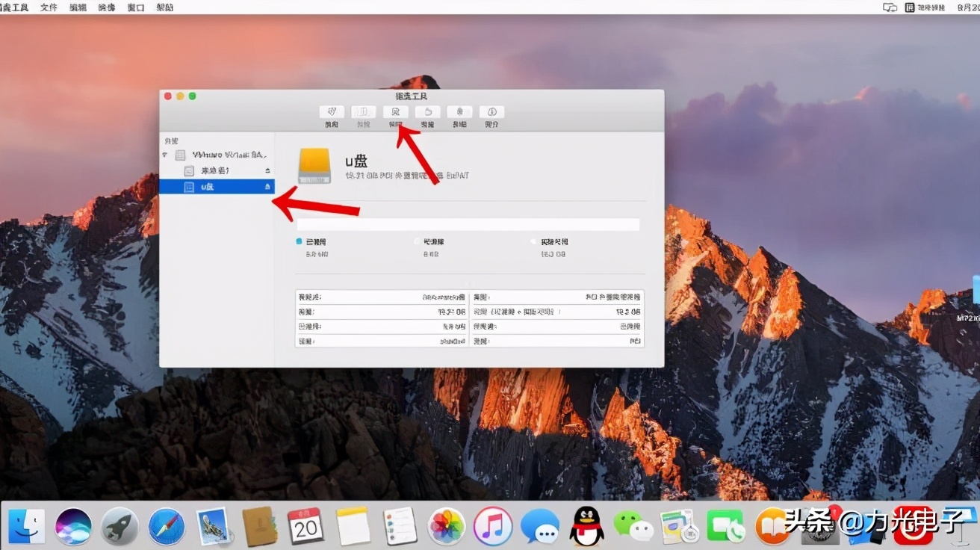Image resolution: width=980 pixels, height=550 pixels.
Task: Click the Partition toolbar button
Action: tap(363, 112)
